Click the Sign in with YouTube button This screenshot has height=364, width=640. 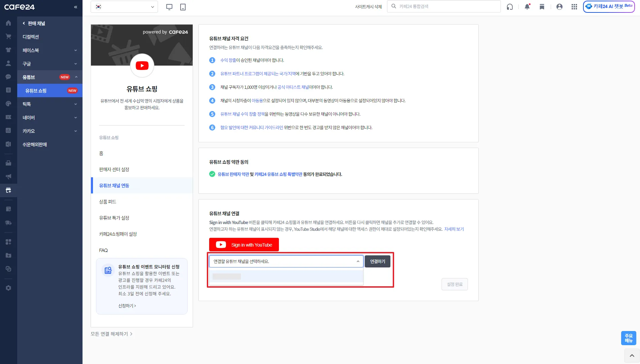click(x=244, y=245)
